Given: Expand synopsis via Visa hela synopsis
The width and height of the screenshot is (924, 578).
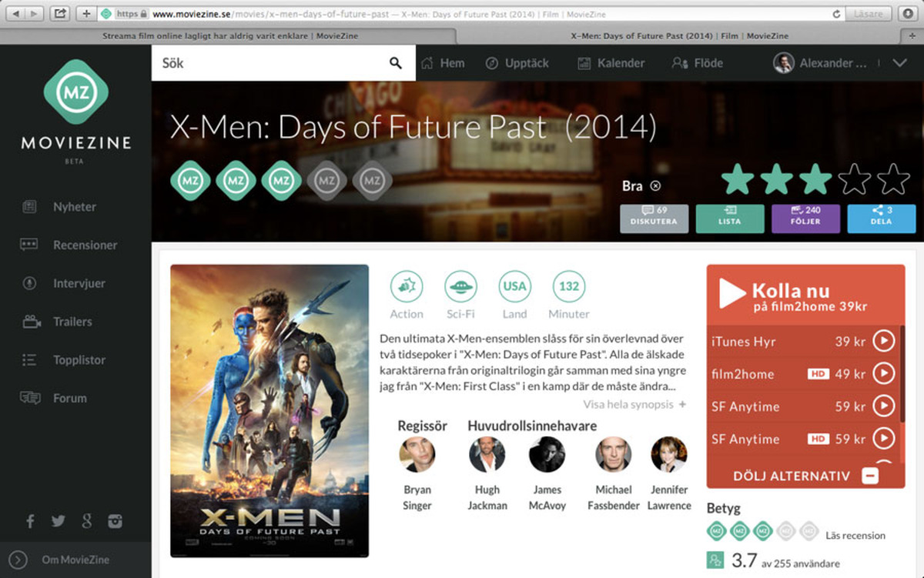Looking at the screenshot, I should click(x=634, y=404).
